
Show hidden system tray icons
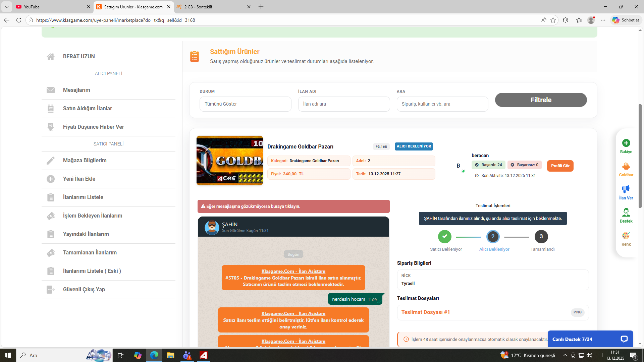pos(565,355)
